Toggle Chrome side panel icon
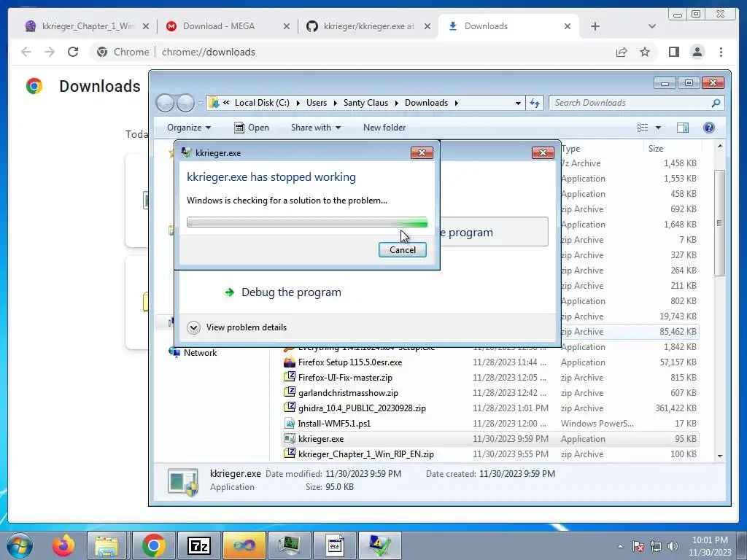Screen dimensions: 747x560 673,52
